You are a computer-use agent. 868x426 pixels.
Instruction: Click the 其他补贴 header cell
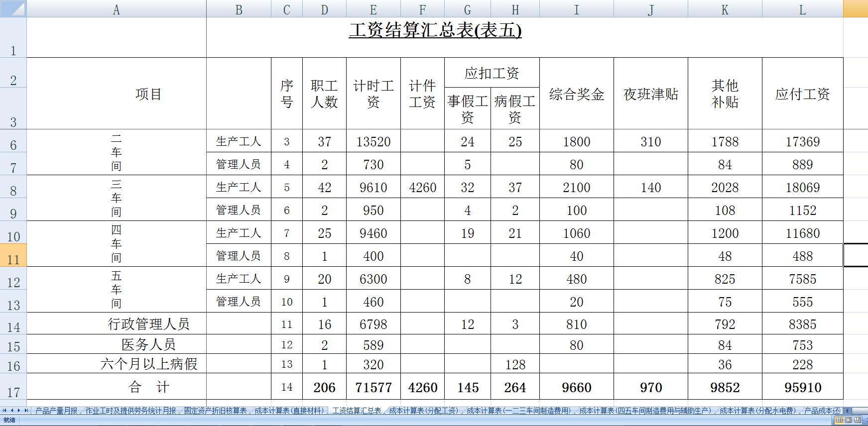click(x=725, y=94)
